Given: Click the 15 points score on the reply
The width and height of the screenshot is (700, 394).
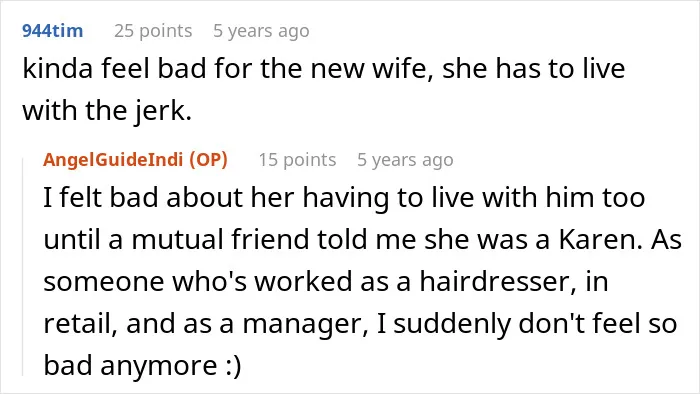Looking at the screenshot, I should [297, 159].
